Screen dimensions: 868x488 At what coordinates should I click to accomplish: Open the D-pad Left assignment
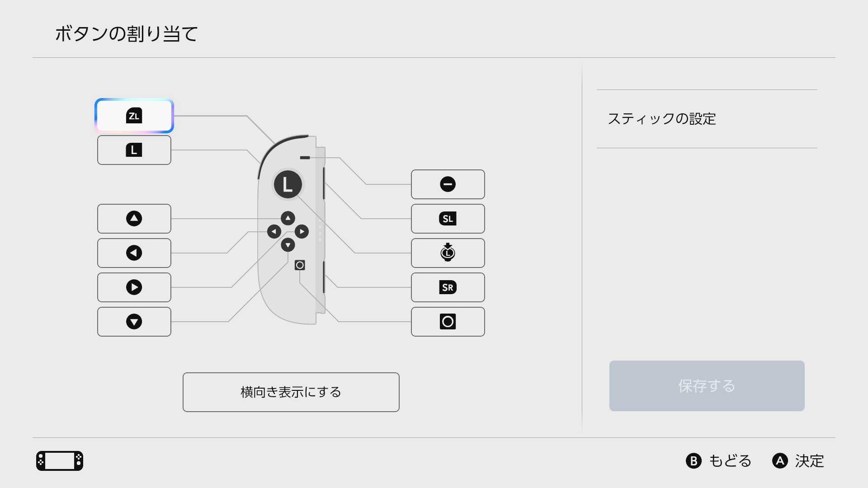(x=134, y=253)
